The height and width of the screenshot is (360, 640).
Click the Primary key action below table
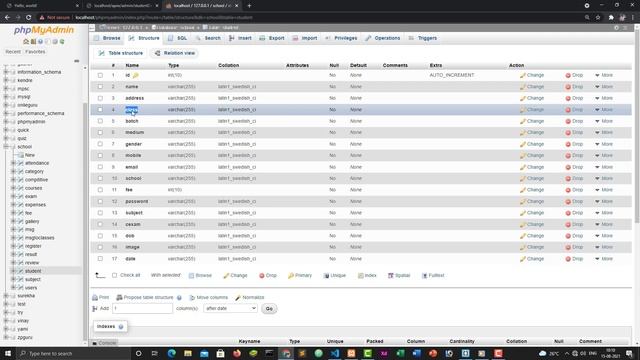[300, 276]
